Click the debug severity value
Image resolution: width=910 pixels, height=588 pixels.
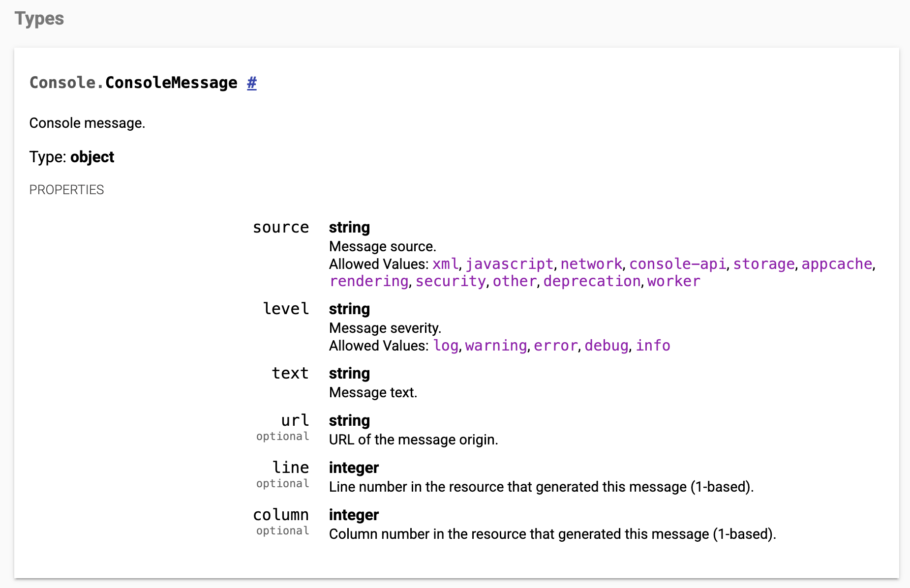pyautogui.click(x=606, y=346)
